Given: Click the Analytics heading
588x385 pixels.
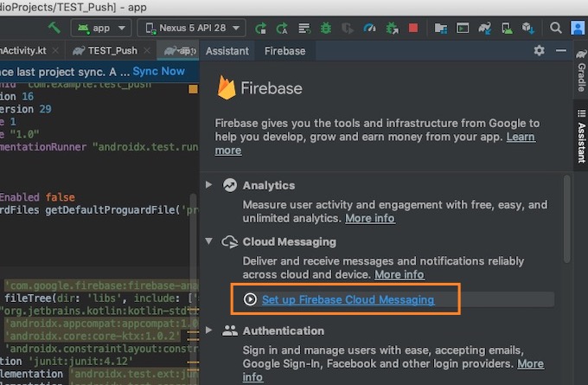Looking at the screenshot, I should [x=269, y=185].
